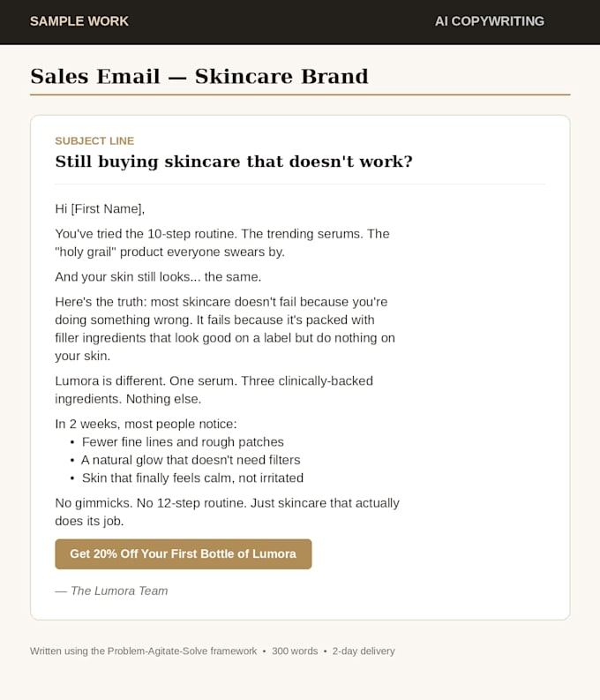Click the 300 words footer note
Image resolution: width=600 pixels, height=700 pixels.
pyautogui.click(x=295, y=651)
